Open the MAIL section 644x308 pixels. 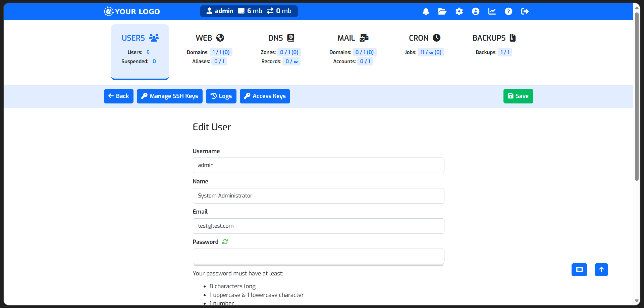[353, 38]
